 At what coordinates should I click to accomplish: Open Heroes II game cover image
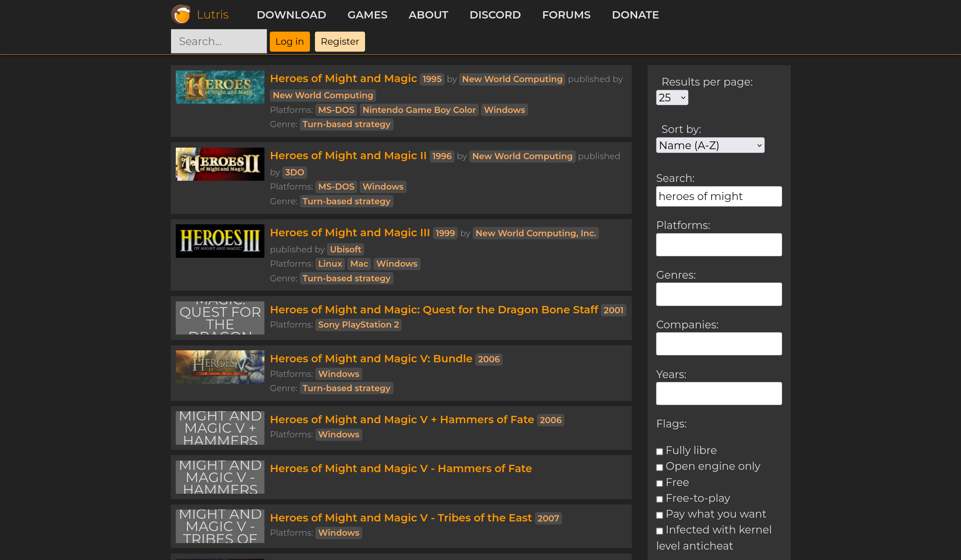(x=220, y=164)
